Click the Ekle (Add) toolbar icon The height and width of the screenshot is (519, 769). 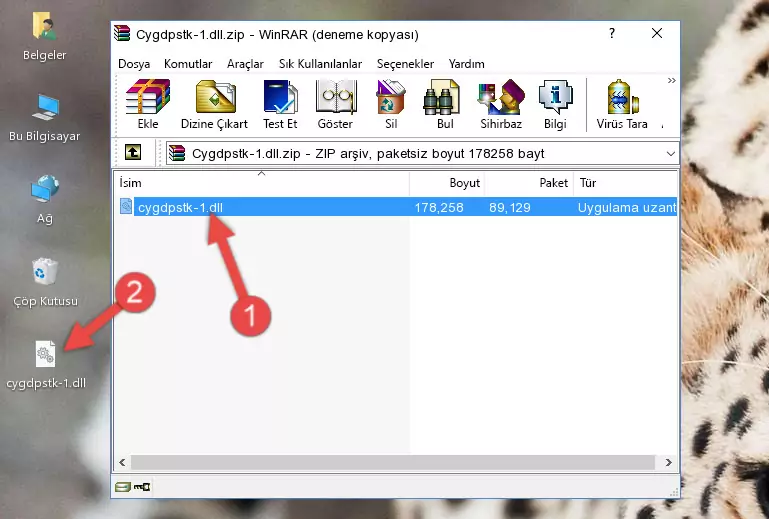click(148, 104)
